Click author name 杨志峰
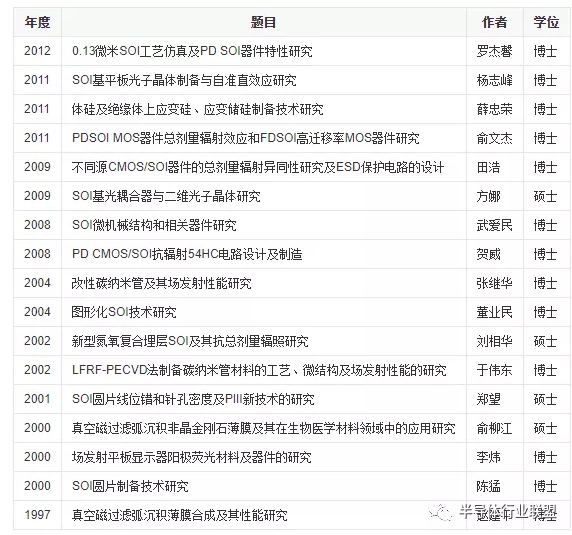572x535 pixels. (x=494, y=80)
